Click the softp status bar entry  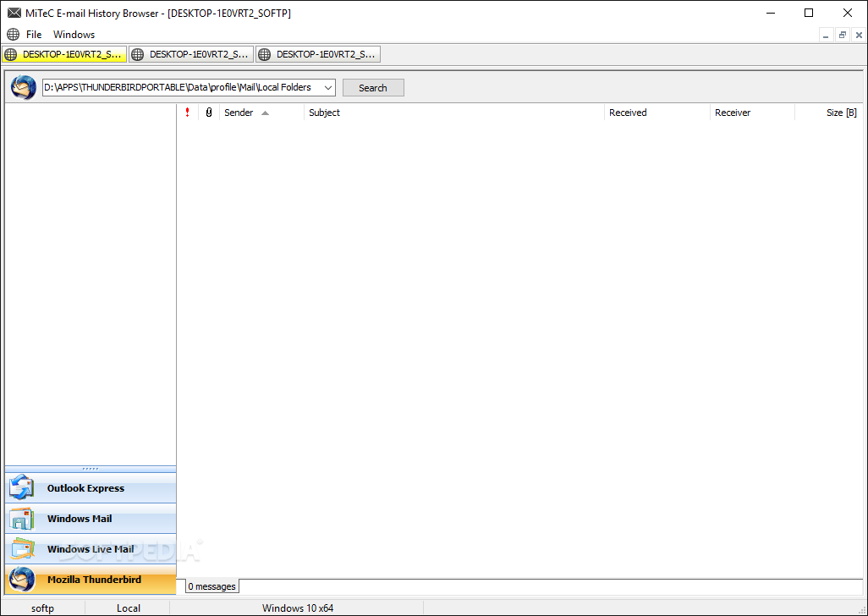click(x=42, y=608)
